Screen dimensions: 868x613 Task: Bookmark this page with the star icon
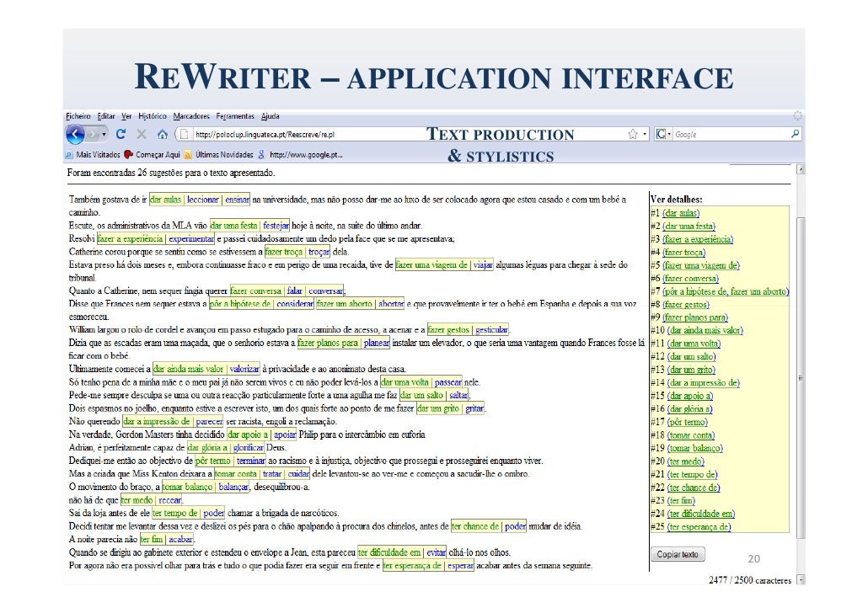point(632,134)
